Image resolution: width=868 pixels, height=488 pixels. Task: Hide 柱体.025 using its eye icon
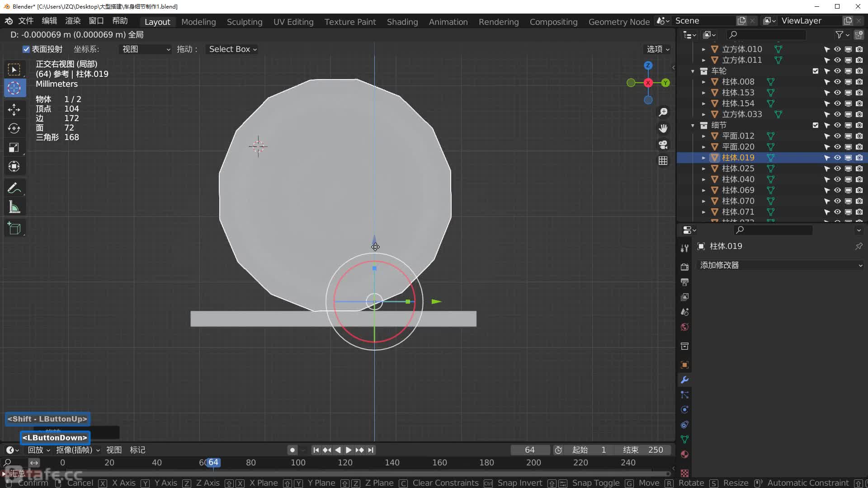(837, 169)
